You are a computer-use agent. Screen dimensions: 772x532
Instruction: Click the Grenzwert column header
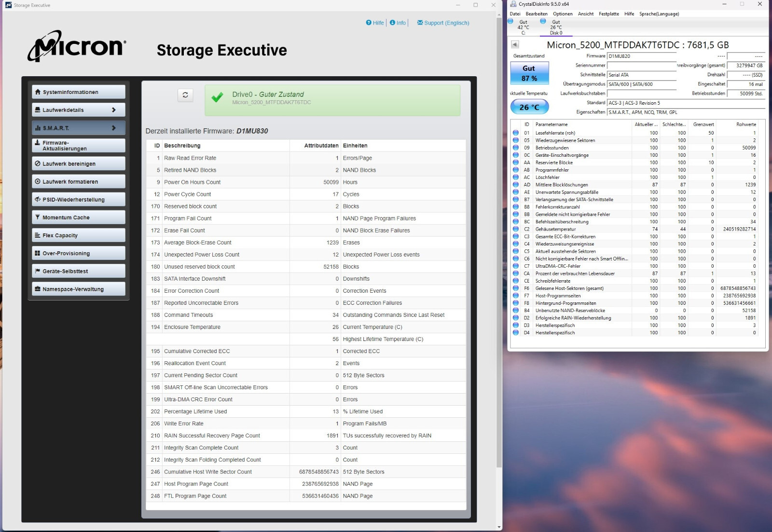tap(703, 124)
